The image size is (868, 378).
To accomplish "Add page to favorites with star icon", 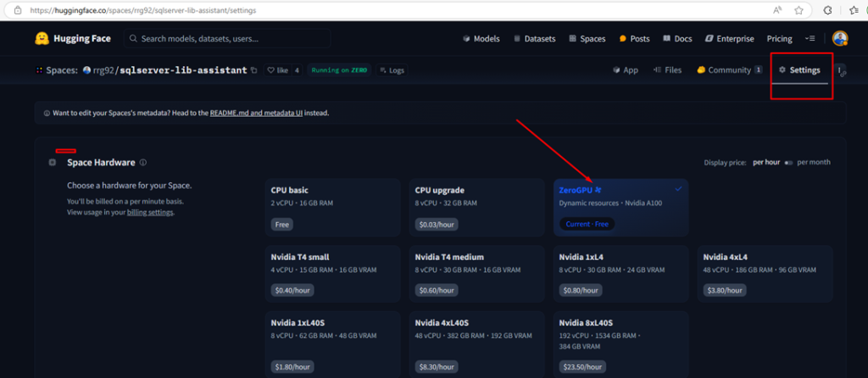I will [798, 10].
